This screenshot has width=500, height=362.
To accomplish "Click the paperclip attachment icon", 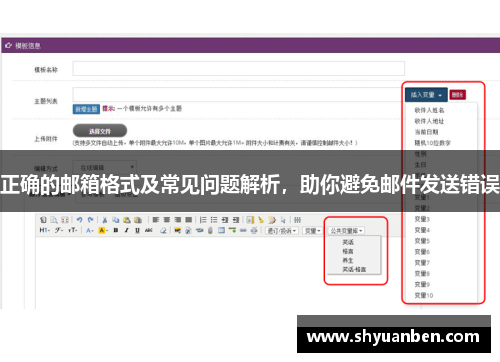I will point(210,230).
